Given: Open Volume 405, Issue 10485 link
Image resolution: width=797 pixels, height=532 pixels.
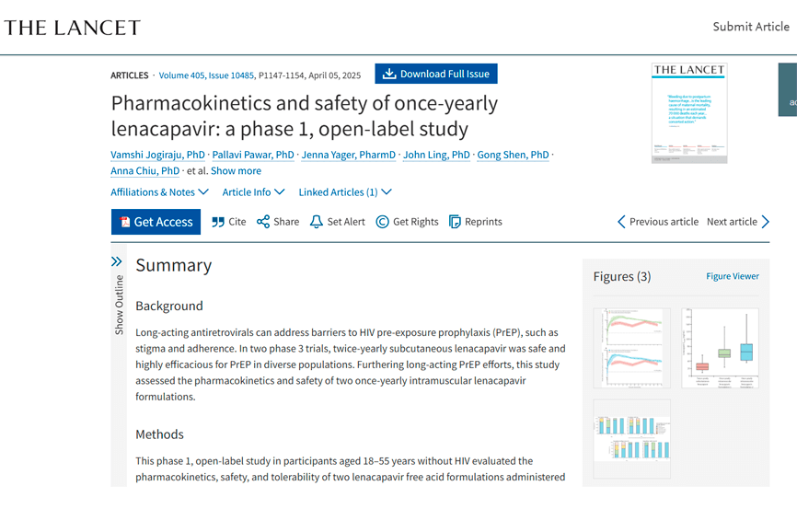Looking at the screenshot, I should [206, 75].
